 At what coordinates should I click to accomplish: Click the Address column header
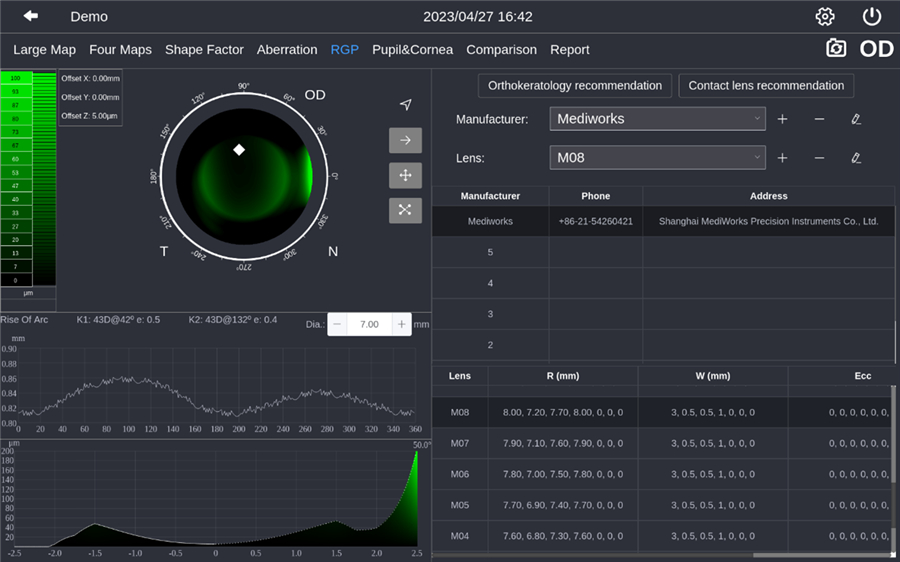point(769,196)
